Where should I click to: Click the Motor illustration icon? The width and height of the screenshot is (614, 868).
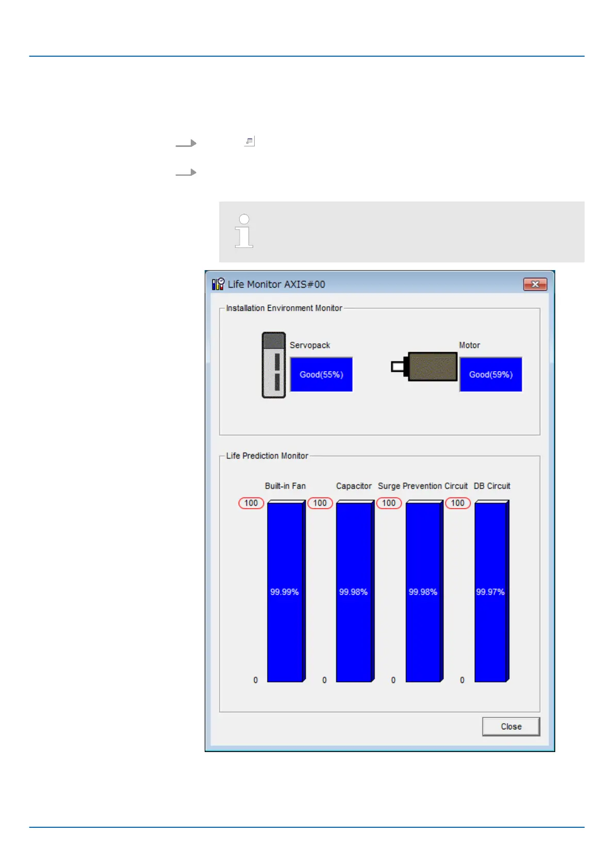point(424,366)
